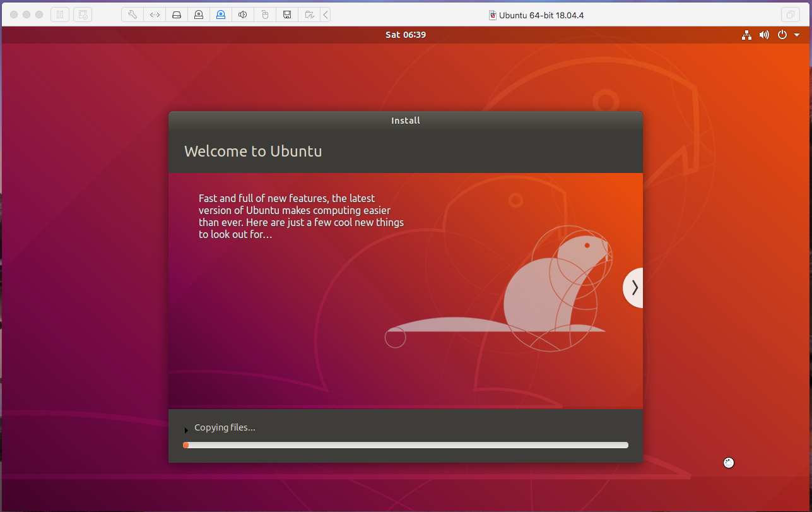Click the Copying files… status text
Image resolution: width=812 pixels, height=512 pixels.
(x=225, y=427)
